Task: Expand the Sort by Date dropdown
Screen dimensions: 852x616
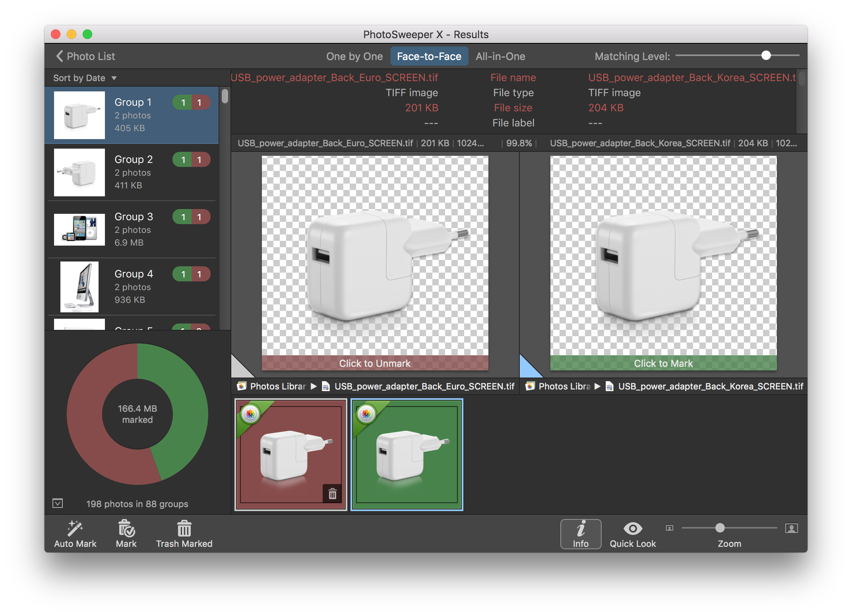Action: [x=85, y=78]
